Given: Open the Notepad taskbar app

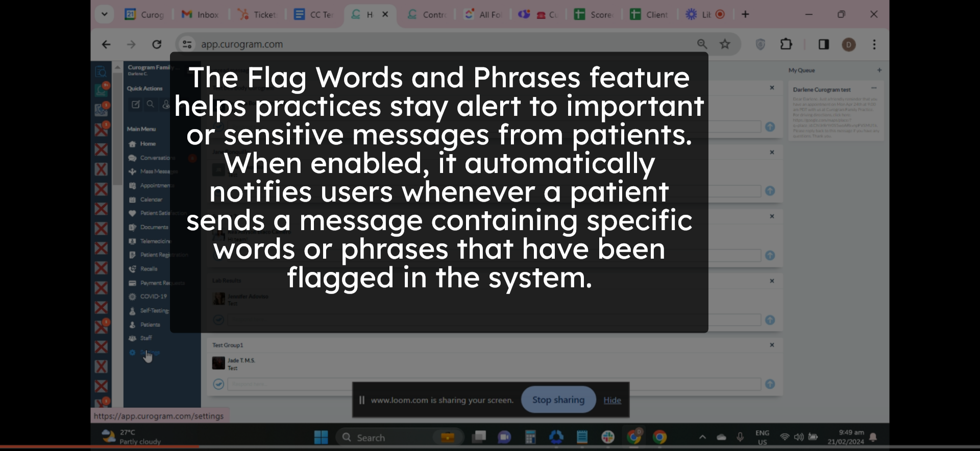Looking at the screenshot, I should coord(582,437).
